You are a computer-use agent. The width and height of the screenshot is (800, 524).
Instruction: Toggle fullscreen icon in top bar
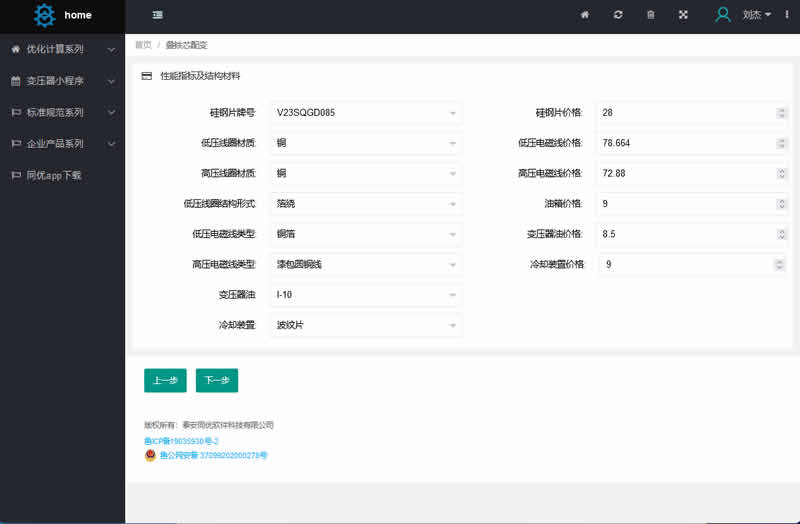(x=683, y=15)
